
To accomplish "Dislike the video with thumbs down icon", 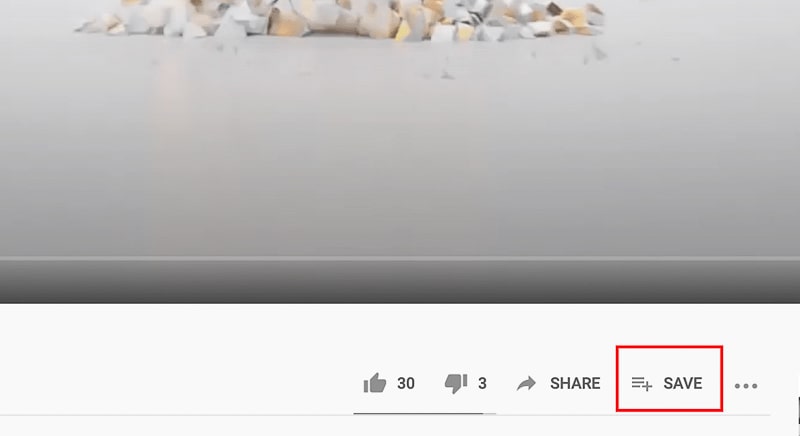I will [x=456, y=383].
